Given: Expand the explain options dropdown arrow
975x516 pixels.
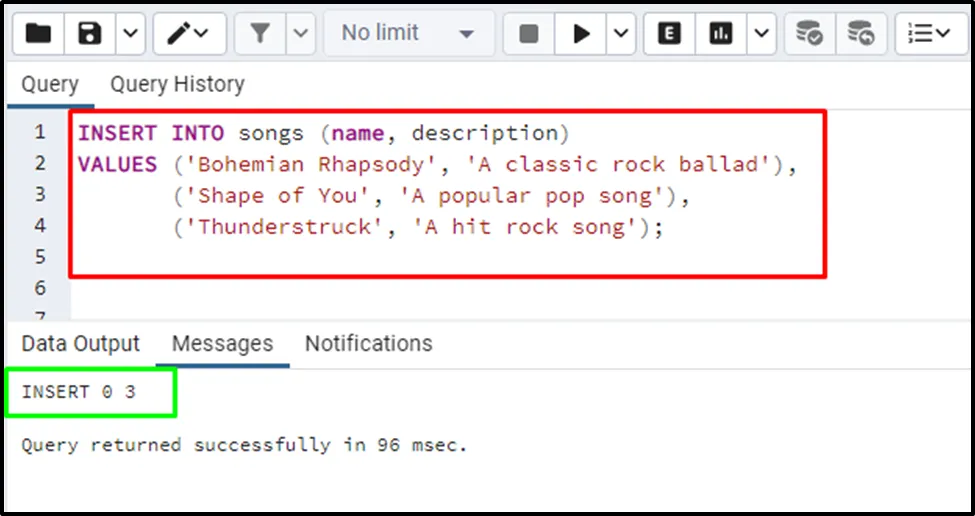Looking at the screenshot, I should (x=762, y=34).
